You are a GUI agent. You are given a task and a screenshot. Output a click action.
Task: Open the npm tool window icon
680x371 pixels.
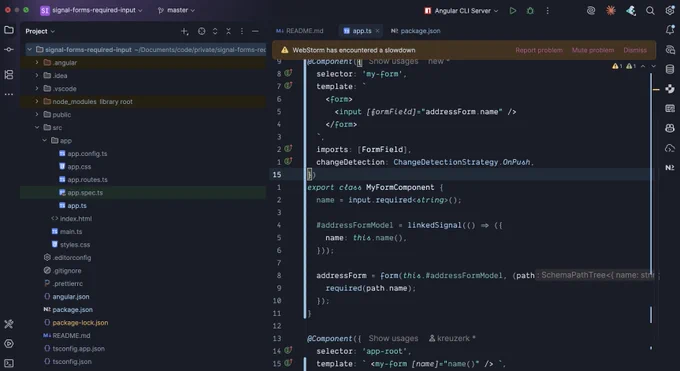[x=670, y=167]
